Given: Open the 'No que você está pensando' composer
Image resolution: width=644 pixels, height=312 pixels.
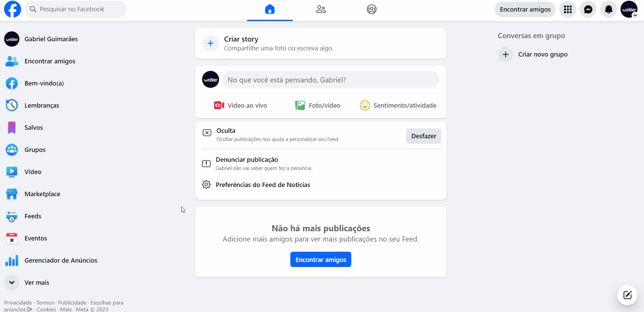Looking at the screenshot, I should coord(331,80).
